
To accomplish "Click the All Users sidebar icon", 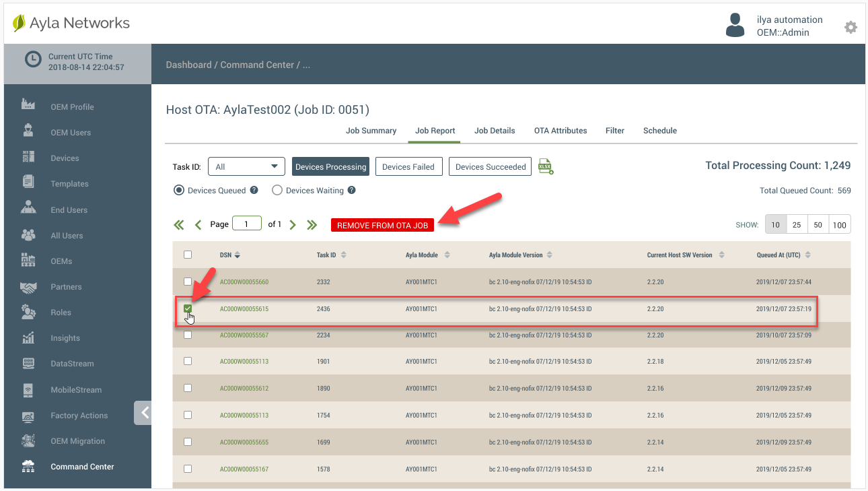I will click(28, 234).
